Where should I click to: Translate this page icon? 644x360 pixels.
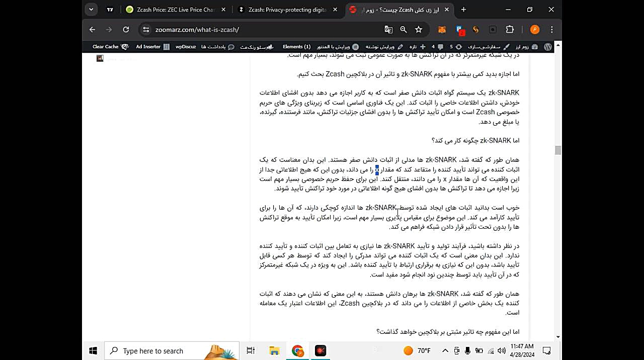click(x=388, y=30)
